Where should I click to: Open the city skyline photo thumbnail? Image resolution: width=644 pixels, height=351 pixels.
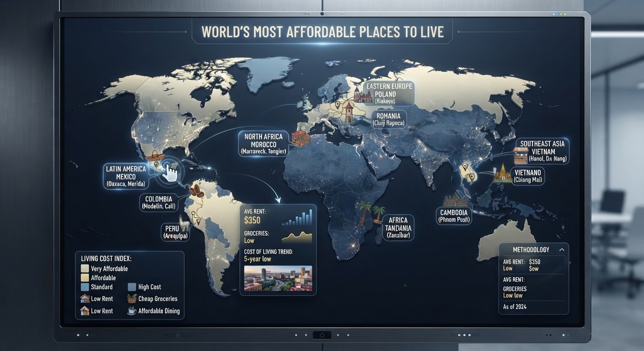[278, 278]
